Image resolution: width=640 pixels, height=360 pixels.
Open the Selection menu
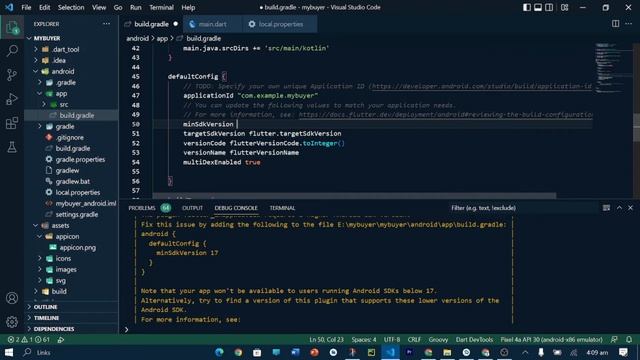[71, 7]
